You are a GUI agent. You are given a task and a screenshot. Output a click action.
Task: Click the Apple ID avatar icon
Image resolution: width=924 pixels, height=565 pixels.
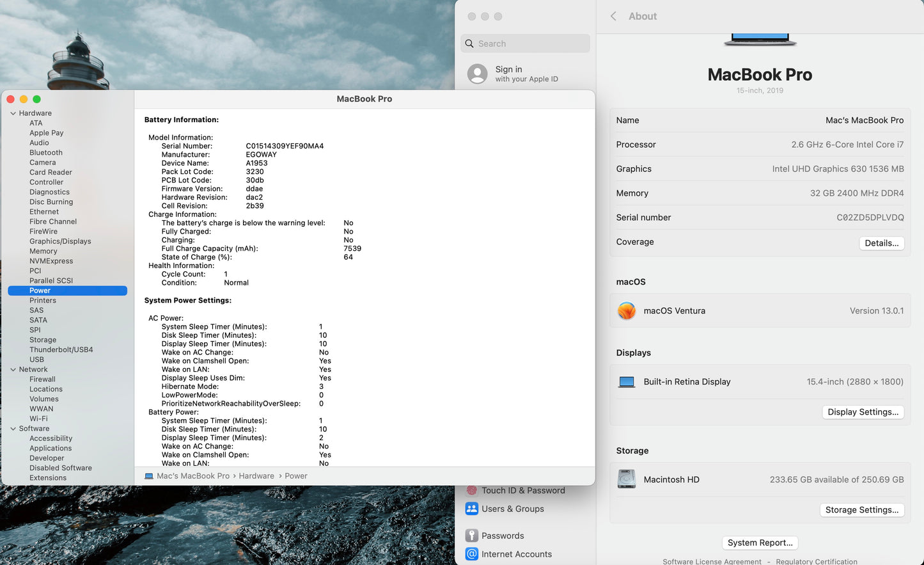tap(477, 74)
